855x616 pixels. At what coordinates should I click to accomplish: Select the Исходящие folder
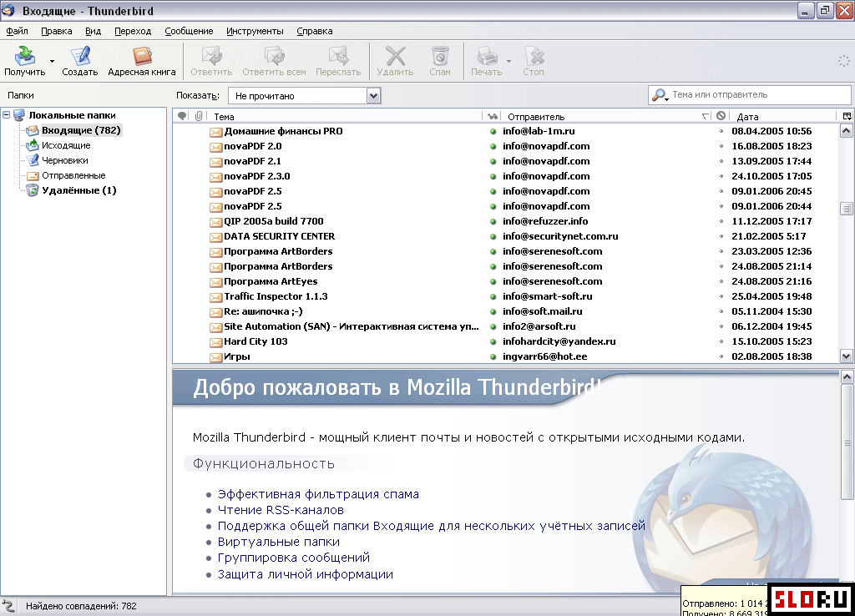tap(66, 145)
